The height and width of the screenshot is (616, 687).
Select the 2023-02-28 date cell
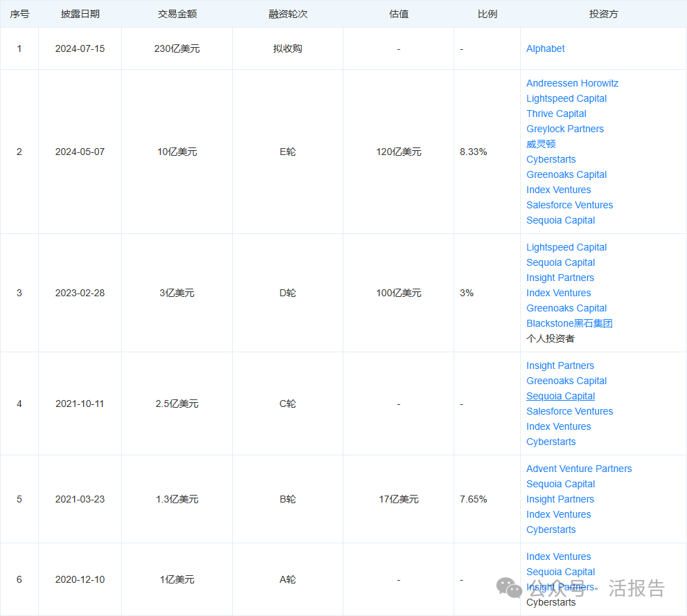pyautogui.click(x=80, y=293)
